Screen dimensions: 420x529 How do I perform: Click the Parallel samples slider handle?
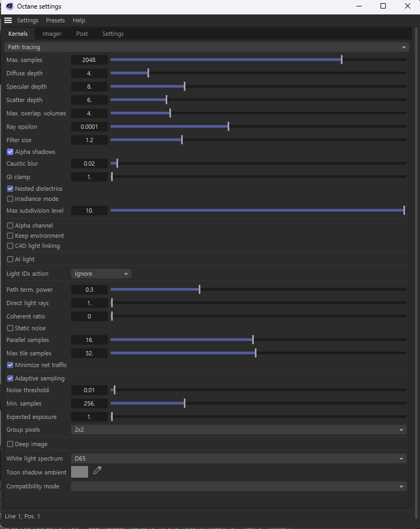pyautogui.click(x=253, y=340)
